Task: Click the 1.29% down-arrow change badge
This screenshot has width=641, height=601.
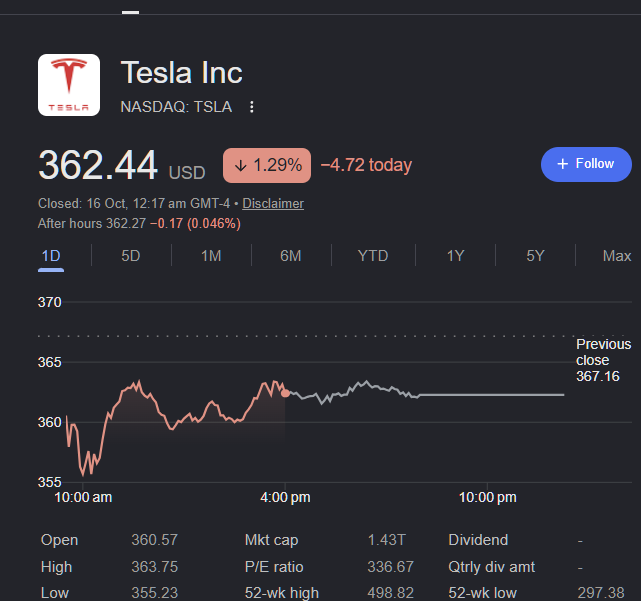Action: pyautogui.click(x=267, y=165)
